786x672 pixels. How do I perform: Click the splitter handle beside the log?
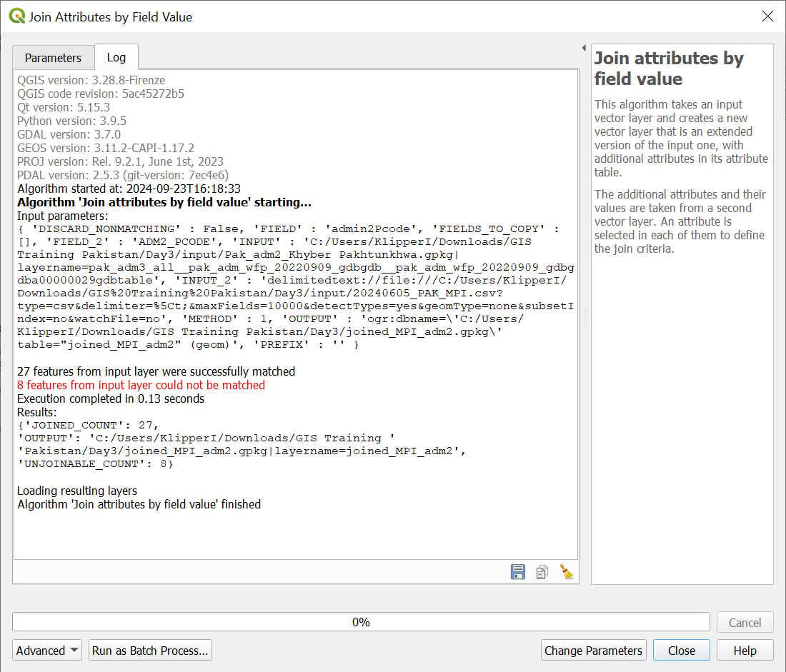(584, 314)
